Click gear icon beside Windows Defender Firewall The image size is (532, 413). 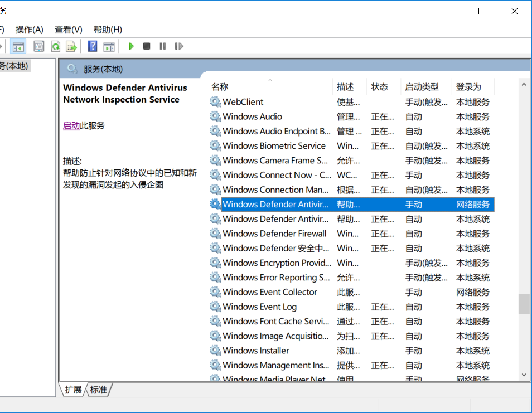pos(215,234)
